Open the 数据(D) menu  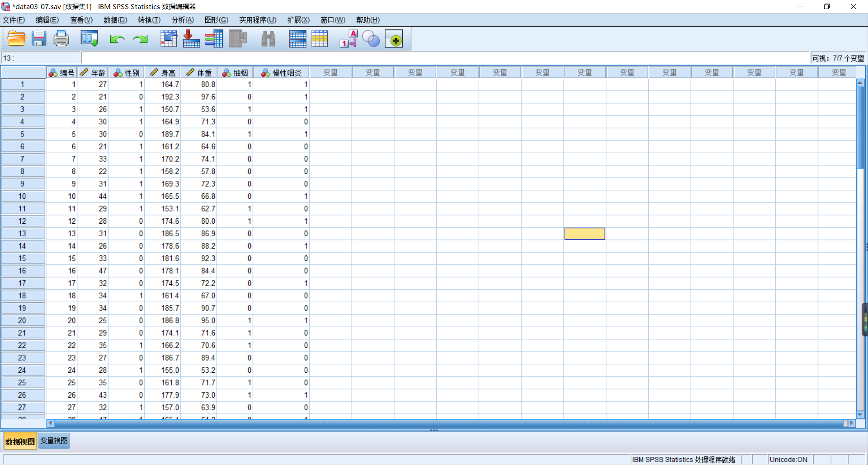pos(115,20)
